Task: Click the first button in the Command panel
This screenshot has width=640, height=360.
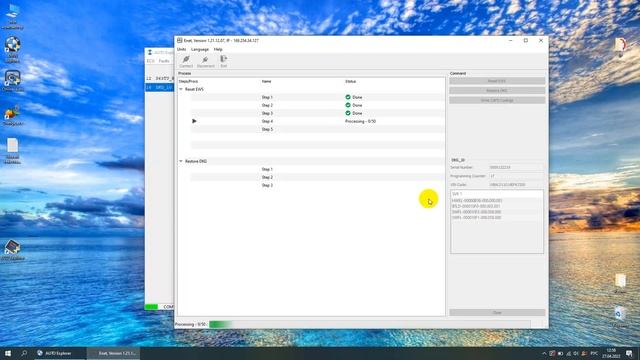Action: pyautogui.click(x=497, y=81)
